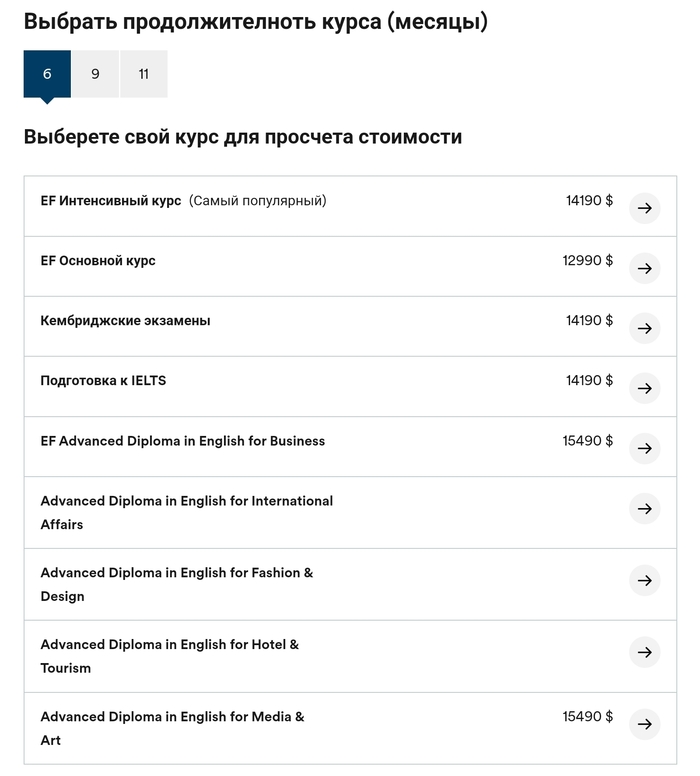
Task: Select Advanced Diploma for Fashion & Design title
Action: 177,584
